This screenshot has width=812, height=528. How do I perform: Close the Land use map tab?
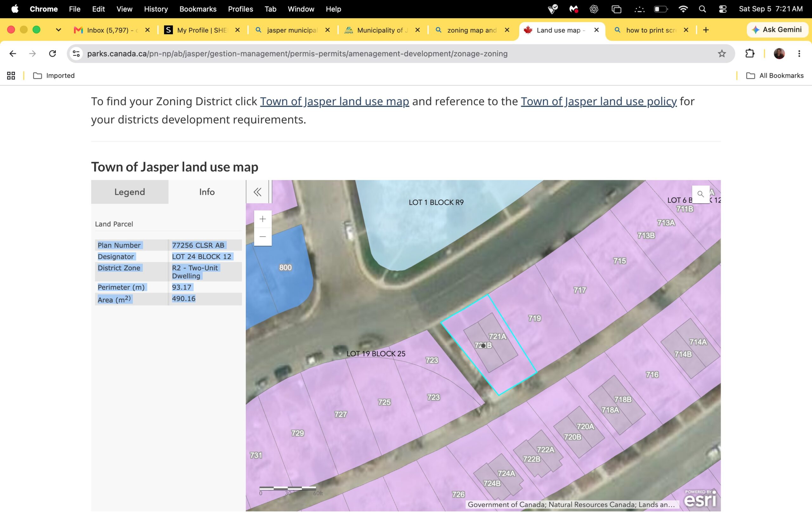tap(596, 30)
